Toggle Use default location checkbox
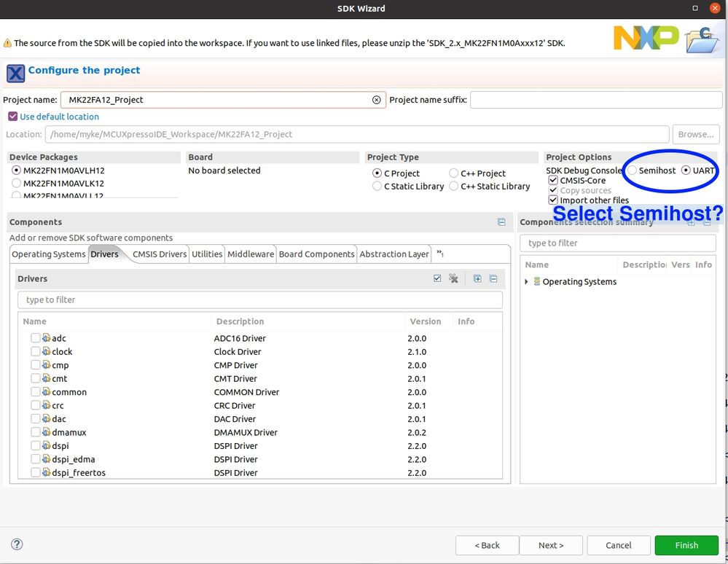 (x=13, y=116)
